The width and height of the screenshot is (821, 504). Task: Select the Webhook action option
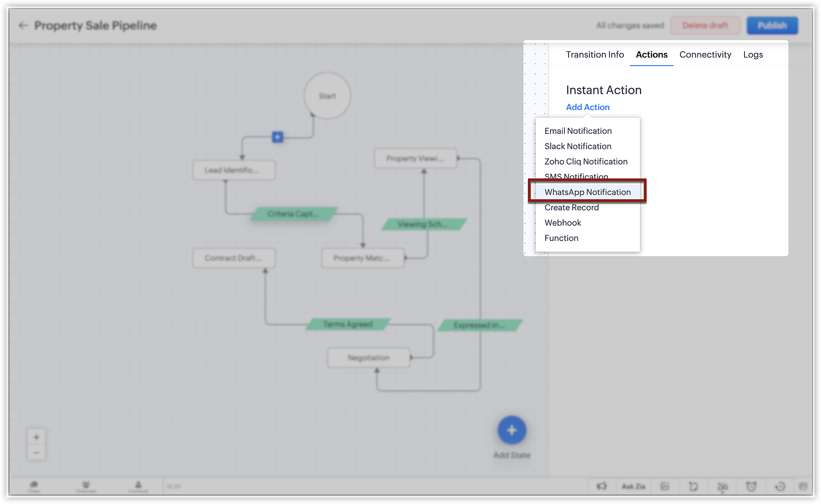562,223
